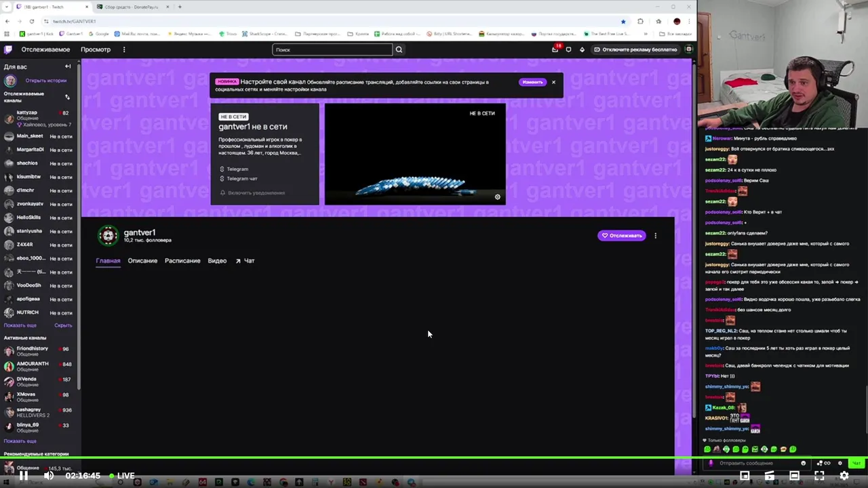This screenshot has width=868, height=488.
Task: Click the Отправить сообщение chat input
Action: pyautogui.click(x=756, y=463)
